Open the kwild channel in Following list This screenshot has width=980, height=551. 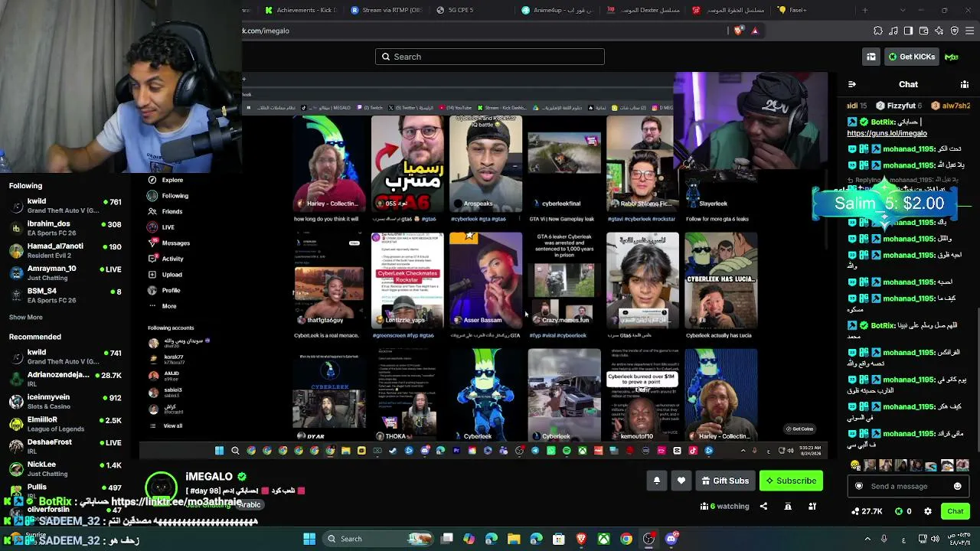pos(66,206)
